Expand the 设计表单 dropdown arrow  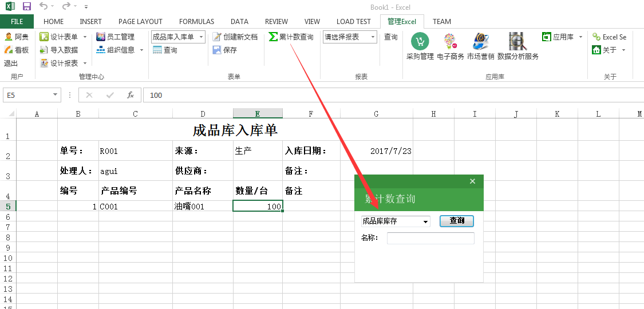tap(85, 37)
